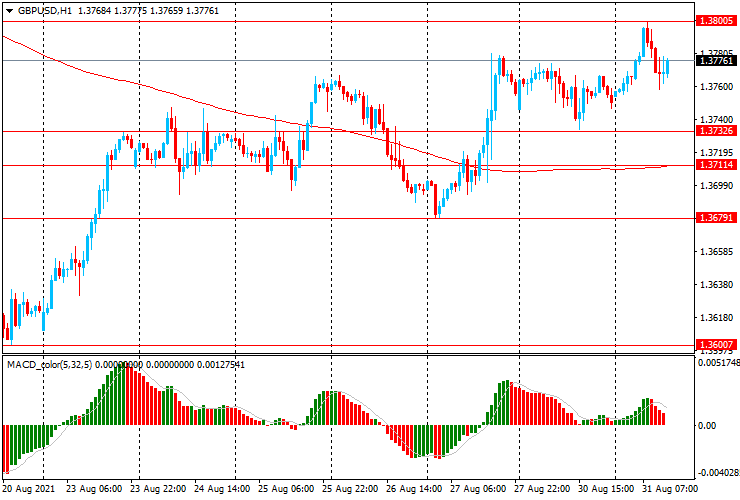Click the -0.004028 MACD scale label

click(718, 473)
